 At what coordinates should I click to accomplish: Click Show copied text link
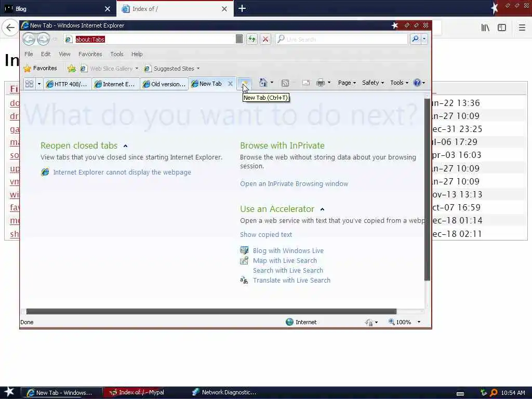point(266,234)
